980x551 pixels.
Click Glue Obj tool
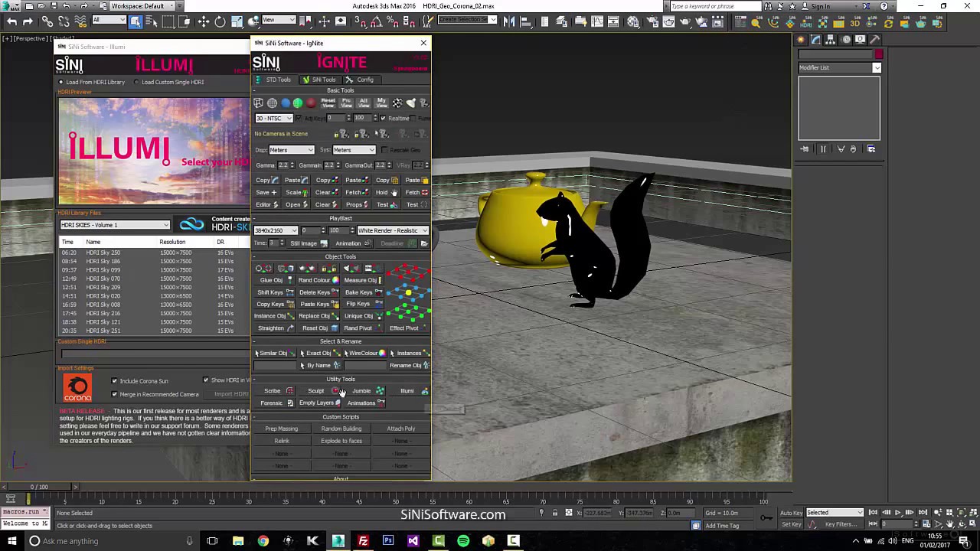[275, 280]
